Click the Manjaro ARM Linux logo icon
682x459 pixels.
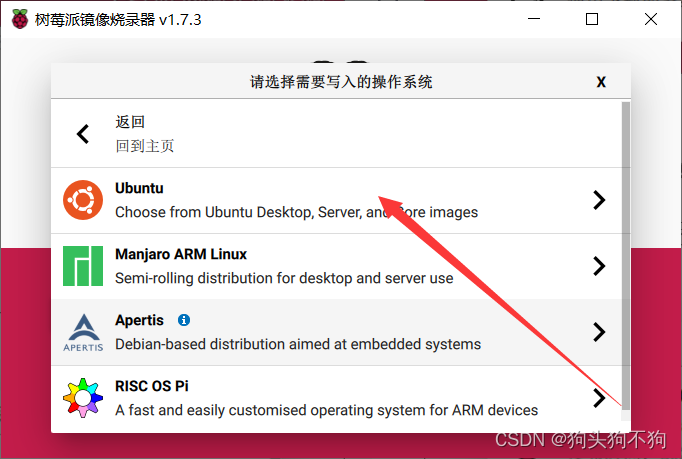[x=83, y=266]
